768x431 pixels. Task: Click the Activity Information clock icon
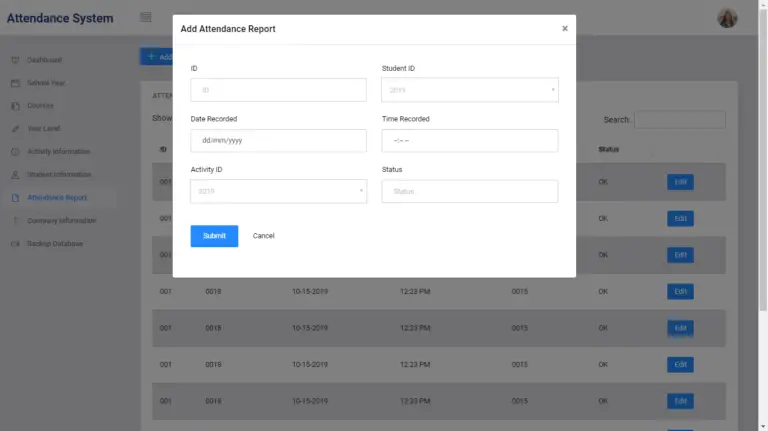(x=15, y=152)
